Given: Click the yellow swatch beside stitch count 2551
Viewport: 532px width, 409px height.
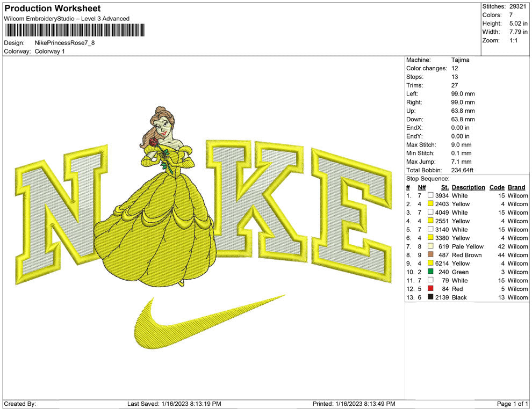Looking at the screenshot, I should point(430,221).
